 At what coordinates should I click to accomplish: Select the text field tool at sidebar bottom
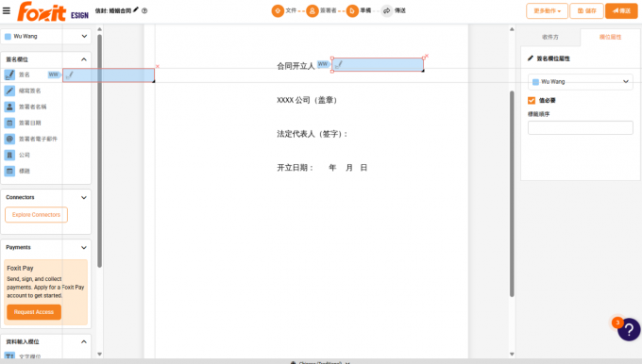pos(9,356)
